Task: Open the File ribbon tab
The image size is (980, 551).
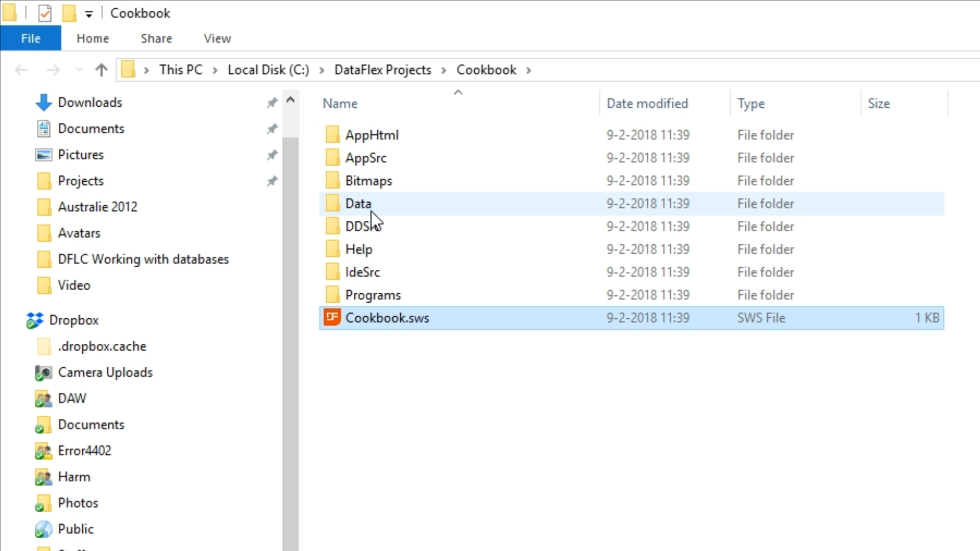Action: tap(31, 39)
